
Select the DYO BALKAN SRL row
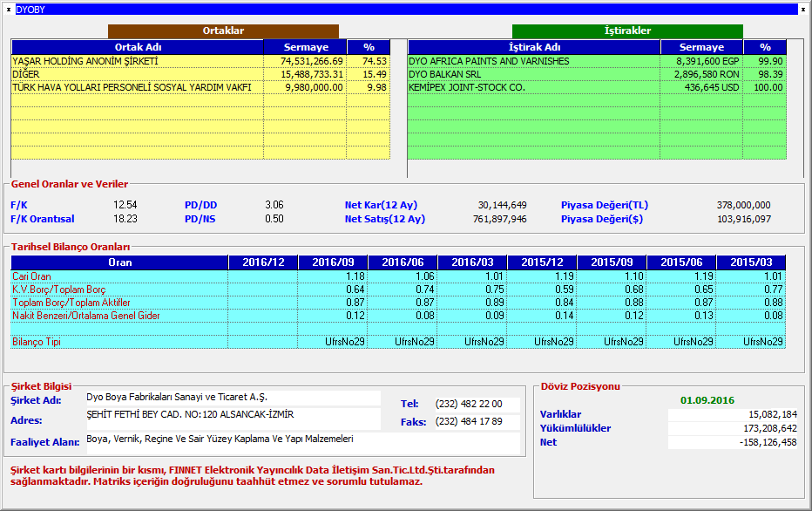[597, 74]
